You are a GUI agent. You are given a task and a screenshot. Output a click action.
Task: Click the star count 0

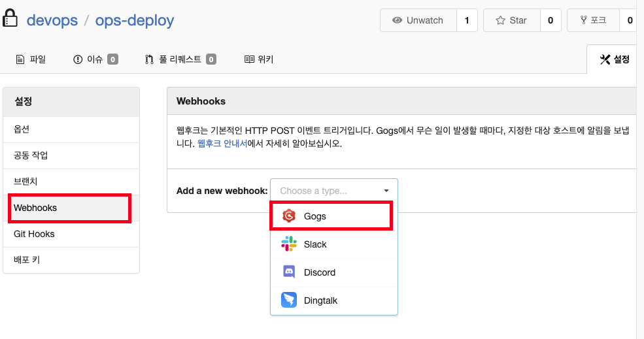point(551,20)
